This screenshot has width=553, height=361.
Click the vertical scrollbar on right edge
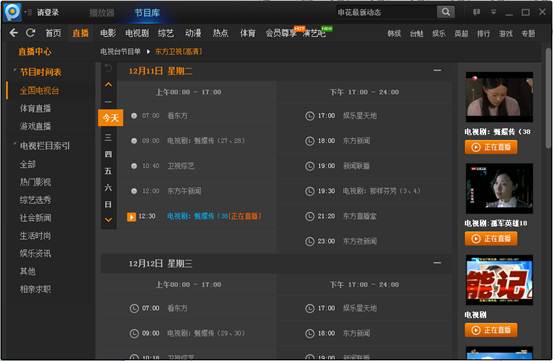coord(548,99)
